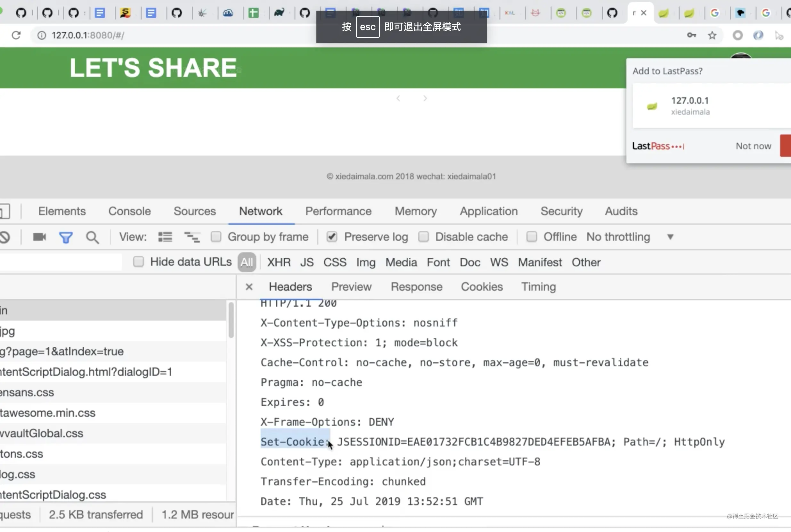Switch to large request rows view
This screenshot has height=532, width=791.
coord(165,237)
